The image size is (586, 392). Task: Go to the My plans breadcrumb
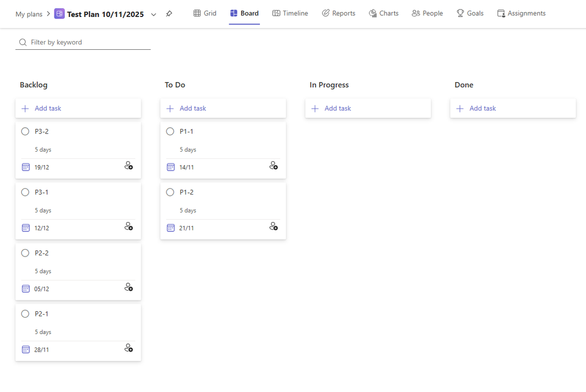tap(29, 14)
